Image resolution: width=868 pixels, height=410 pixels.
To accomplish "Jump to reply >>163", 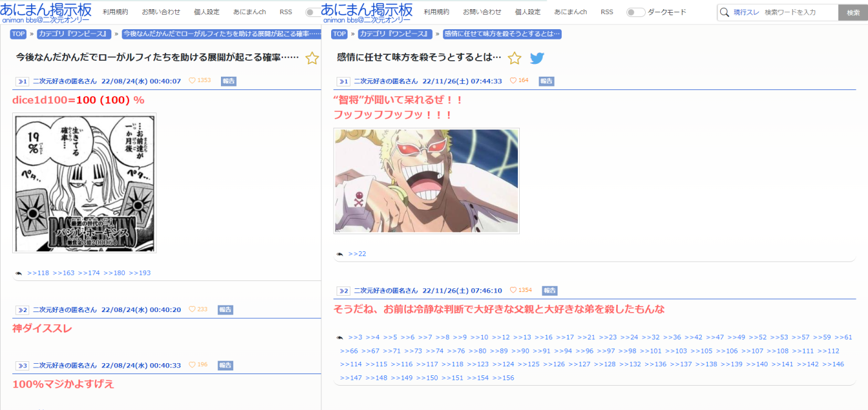I will (x=63, y=273).
